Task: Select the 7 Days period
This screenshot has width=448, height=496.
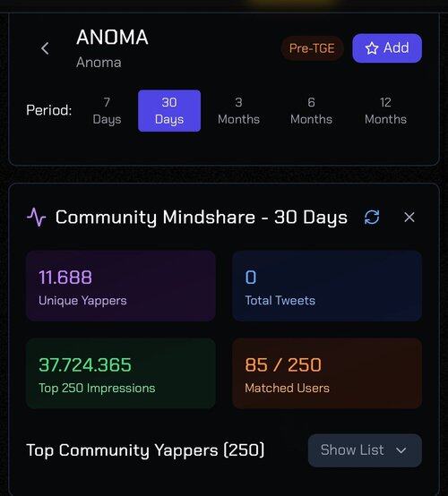Action: [107, 111]
